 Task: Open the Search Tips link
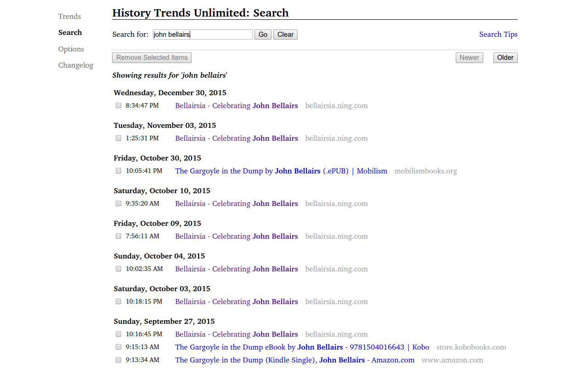(498, 34)
